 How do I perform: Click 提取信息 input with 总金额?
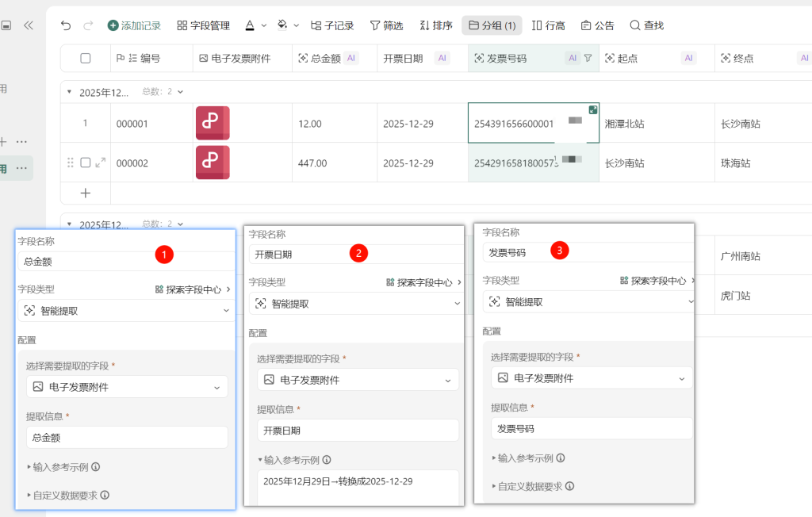127,437
